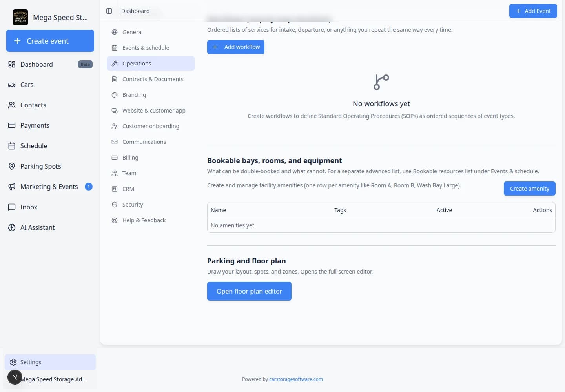This screenshot has height=392, width=565.
Task: Click the Parking Spots pin icon
Action: 12,166
